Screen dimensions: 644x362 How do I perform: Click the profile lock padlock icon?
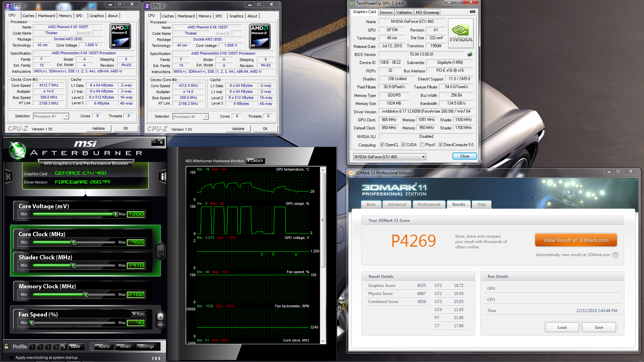pyautogui.click(x=6, y=346)
